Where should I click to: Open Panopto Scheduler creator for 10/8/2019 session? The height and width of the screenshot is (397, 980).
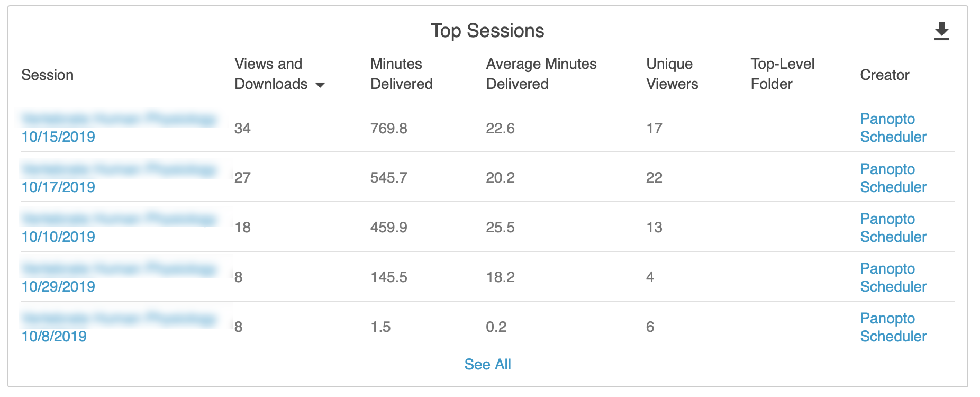(893, 327)
